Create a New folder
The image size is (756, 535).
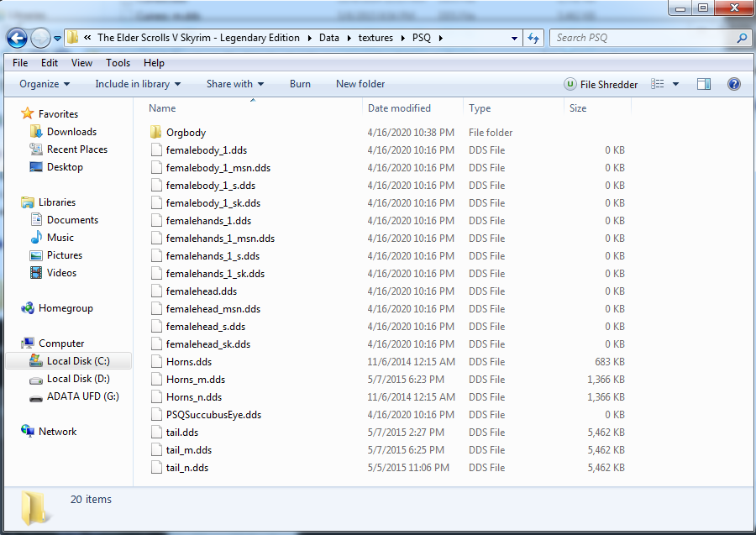360,84
